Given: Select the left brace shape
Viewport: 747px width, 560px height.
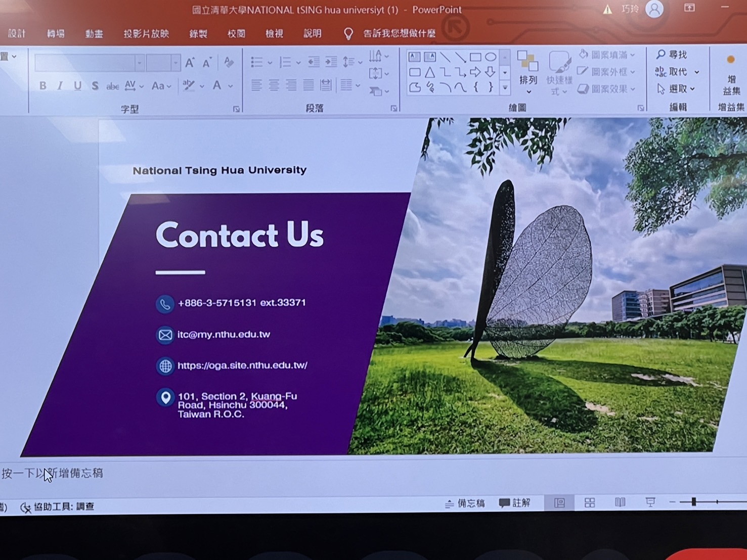Looking at the screenshot, I should click(x=475, y=87).
